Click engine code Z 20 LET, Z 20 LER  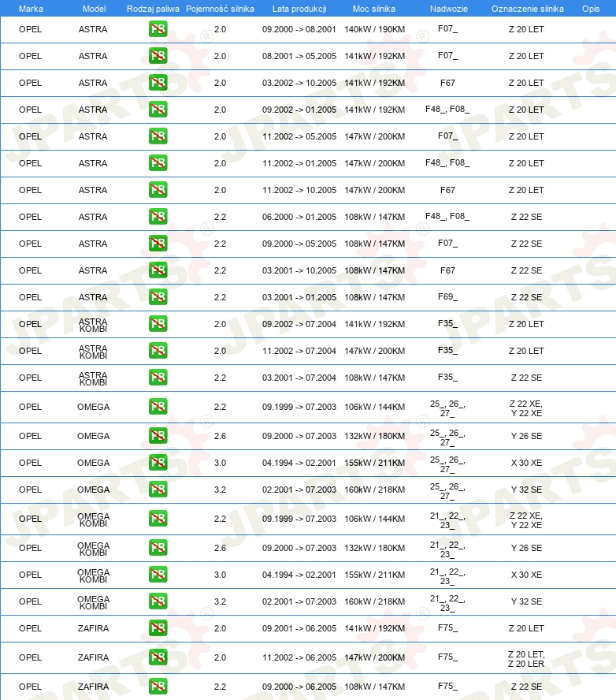(526, 659)
